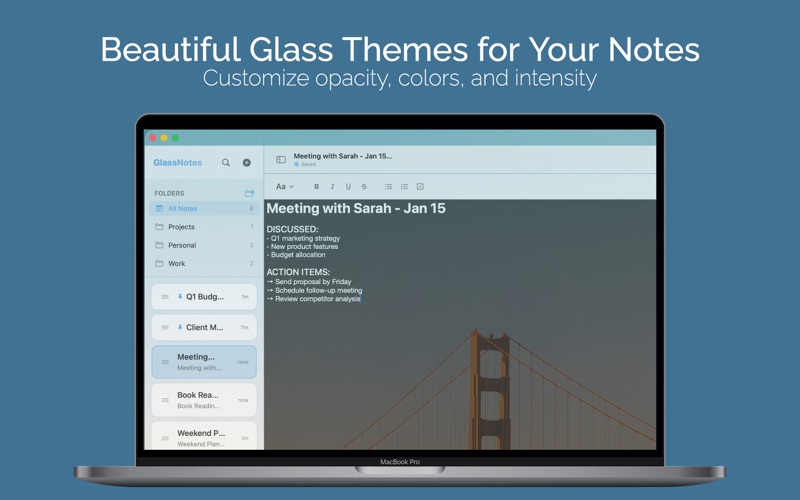Apply italic formatting
The width and height of the screenshot is (800, 500).
coord(332,186)
